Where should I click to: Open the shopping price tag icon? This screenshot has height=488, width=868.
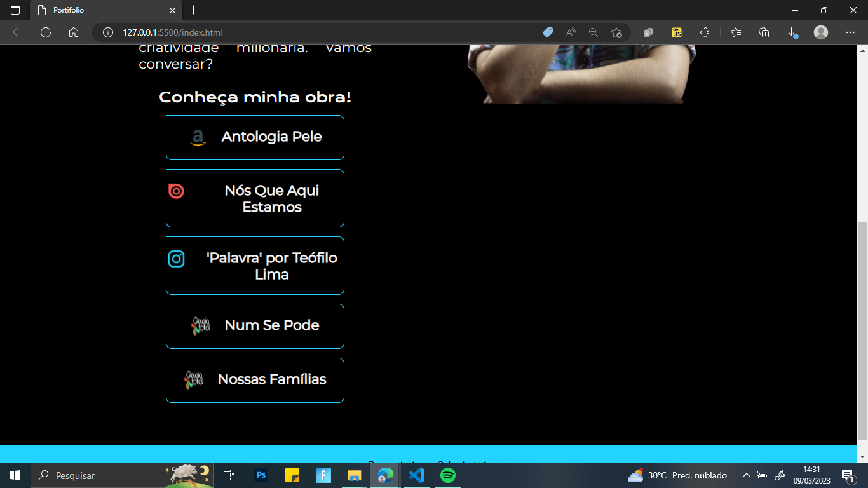(548, 32)
